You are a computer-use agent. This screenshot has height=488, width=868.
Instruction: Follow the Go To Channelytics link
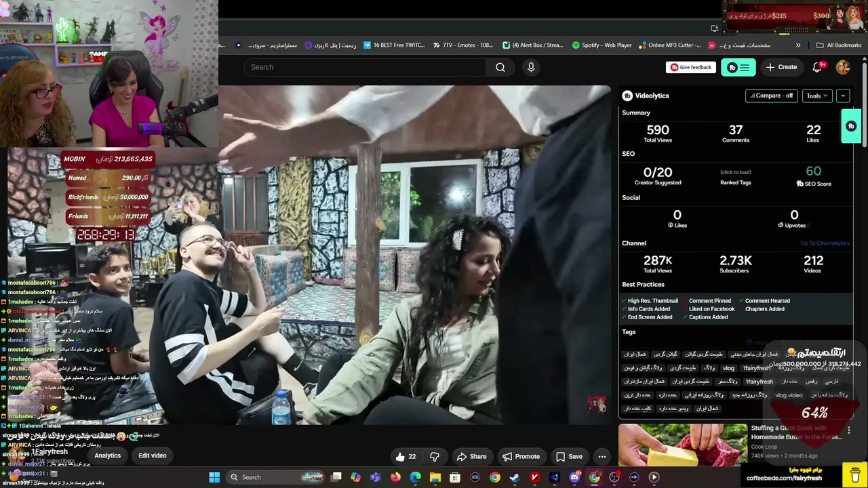(825, 243)
